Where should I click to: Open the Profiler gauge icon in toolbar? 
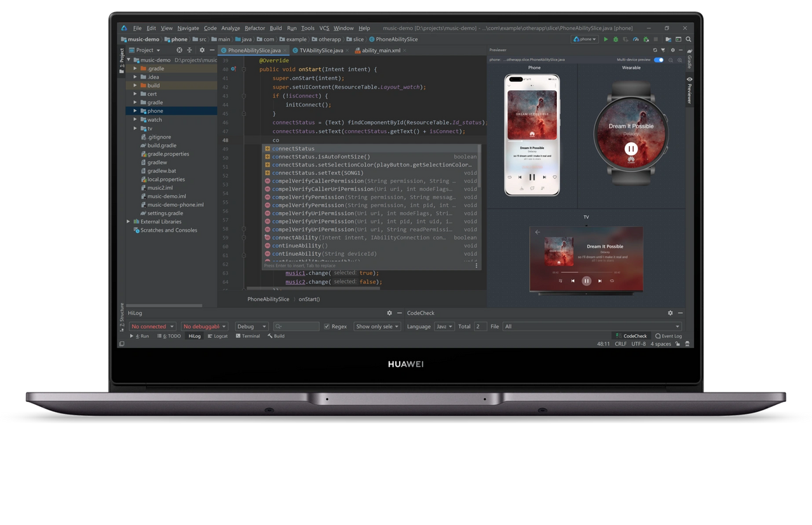[x=636, y=39]
